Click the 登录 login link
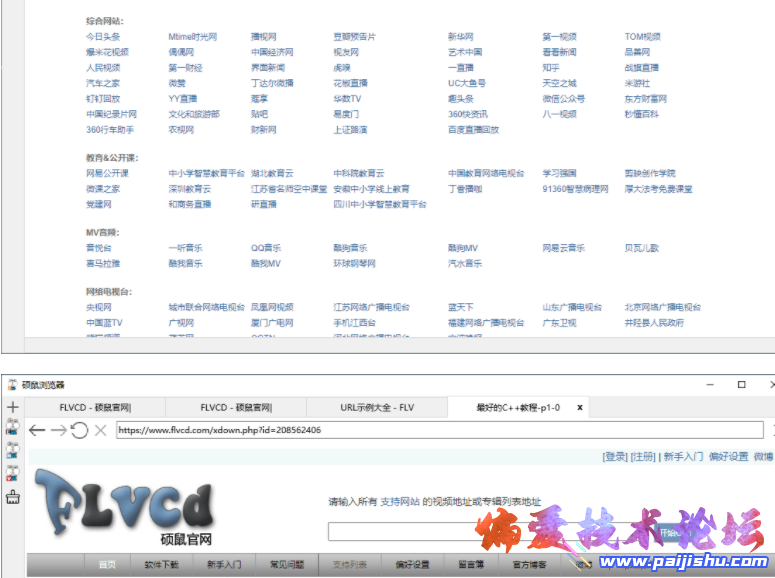 (614, 457)
